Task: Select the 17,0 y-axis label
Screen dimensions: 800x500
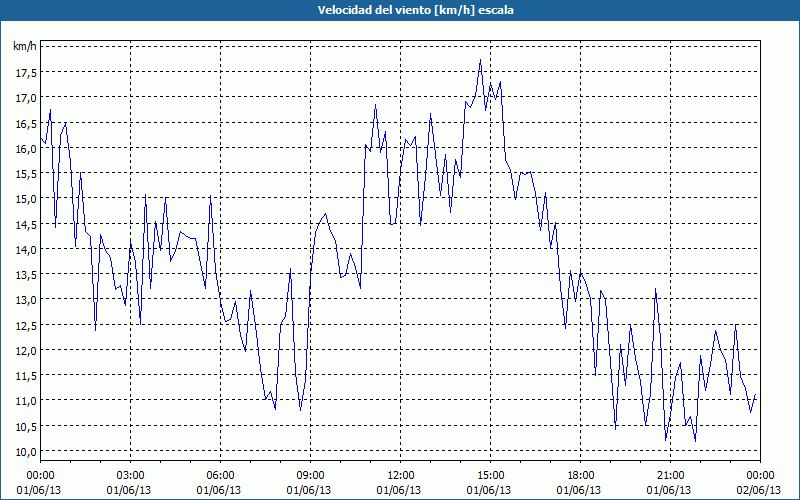Action: coord(26,97)
